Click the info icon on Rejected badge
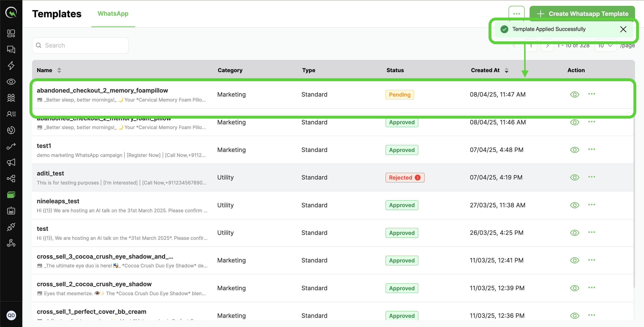Screen dimensions: 644x327 (x=417, y=177)
